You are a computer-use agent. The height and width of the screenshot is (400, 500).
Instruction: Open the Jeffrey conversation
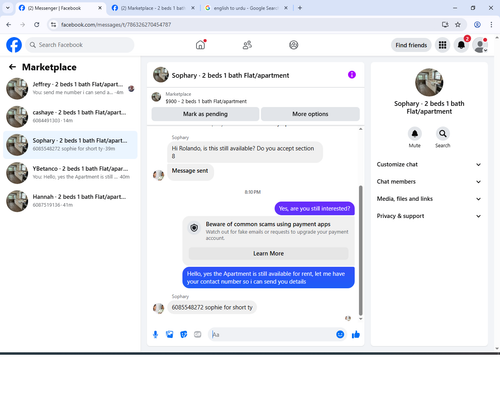(70, 89)
